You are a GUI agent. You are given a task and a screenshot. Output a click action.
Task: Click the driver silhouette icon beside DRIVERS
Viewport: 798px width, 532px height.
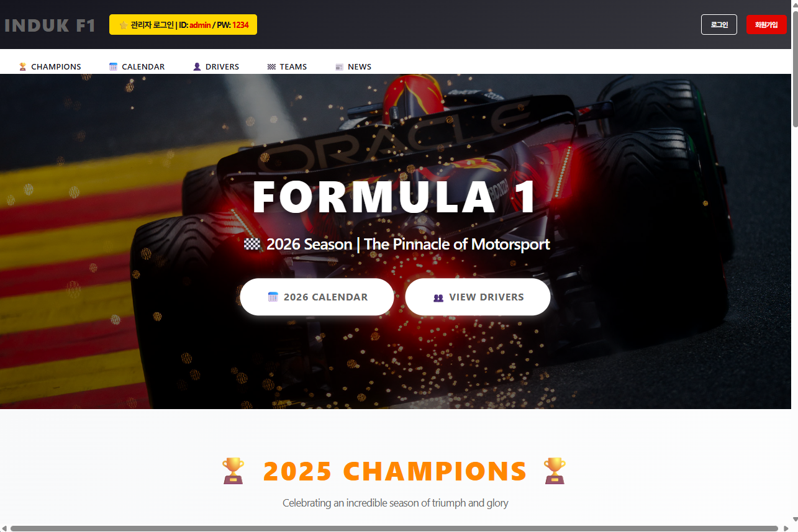197,67
